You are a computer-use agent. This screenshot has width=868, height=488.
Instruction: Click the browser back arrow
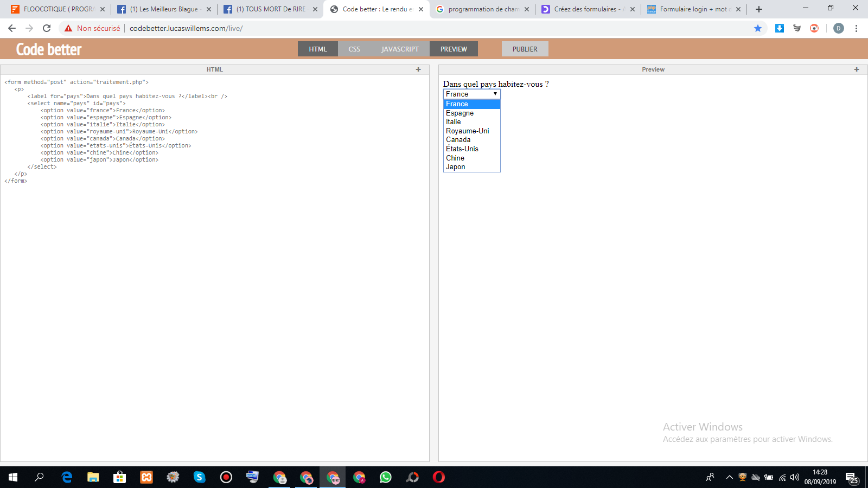pos(12,28)
